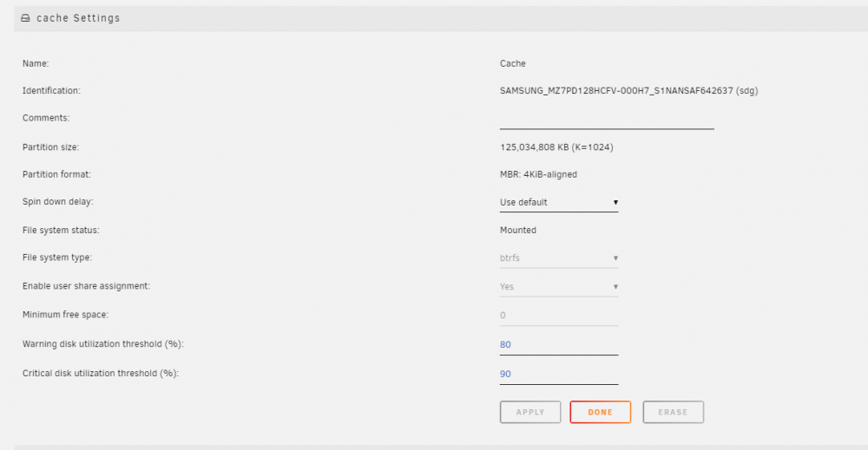Click the Minimum free space field
868x450 pixels.
click(558, 316)
